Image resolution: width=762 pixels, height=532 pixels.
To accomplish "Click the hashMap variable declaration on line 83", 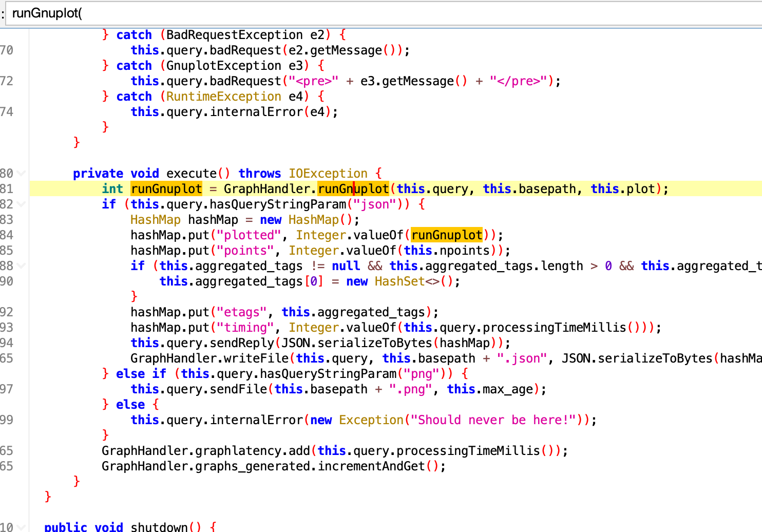I will tap(213, 219).
